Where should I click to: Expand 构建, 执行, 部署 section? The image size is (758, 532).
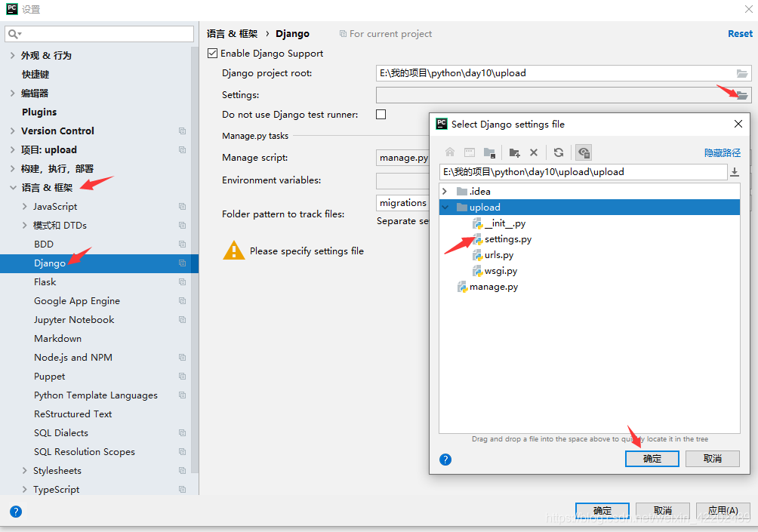[x=13, y=168]
